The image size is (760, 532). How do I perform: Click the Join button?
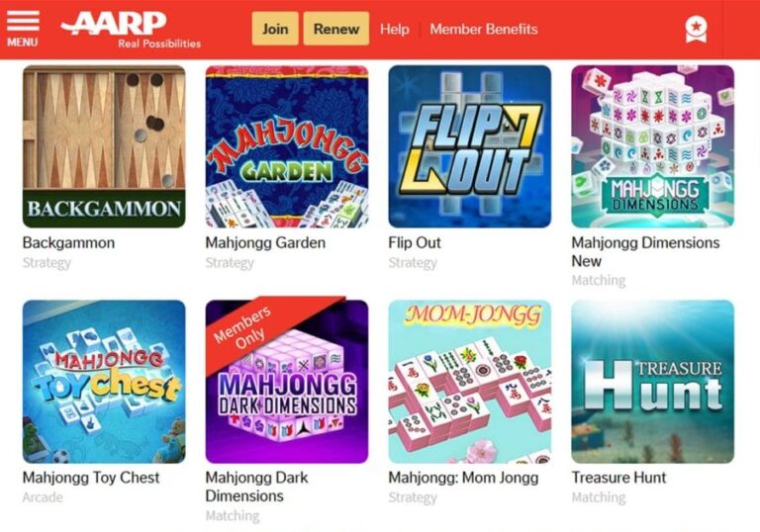[x=275, y=29]
